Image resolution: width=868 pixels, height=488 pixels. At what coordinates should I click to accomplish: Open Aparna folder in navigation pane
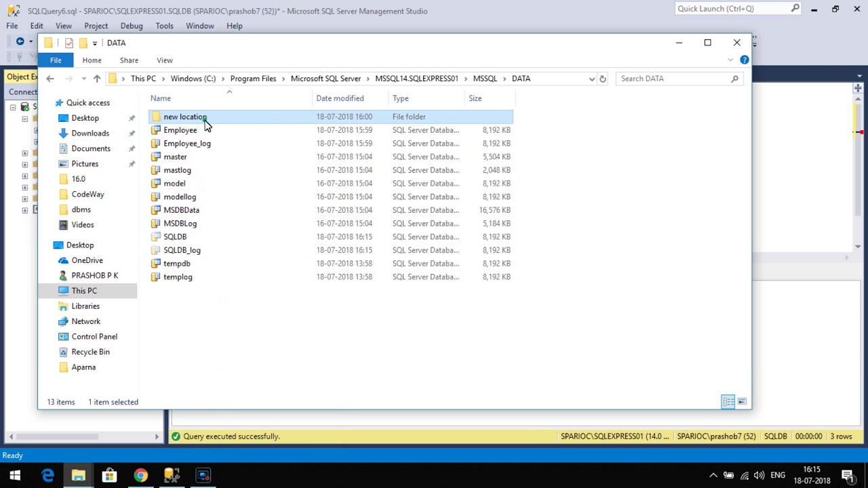83,367
